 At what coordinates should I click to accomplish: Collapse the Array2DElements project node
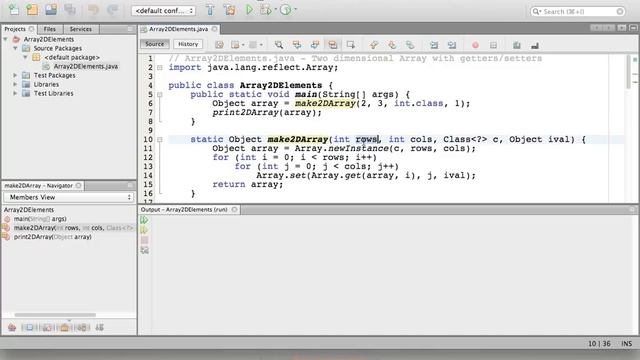coord(6,39)
